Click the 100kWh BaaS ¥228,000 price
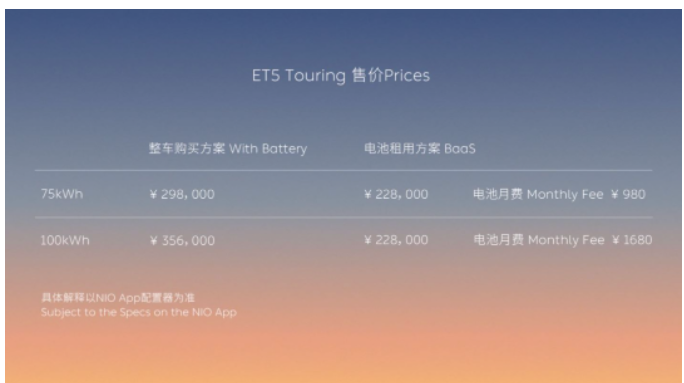 tap(396, 240)
